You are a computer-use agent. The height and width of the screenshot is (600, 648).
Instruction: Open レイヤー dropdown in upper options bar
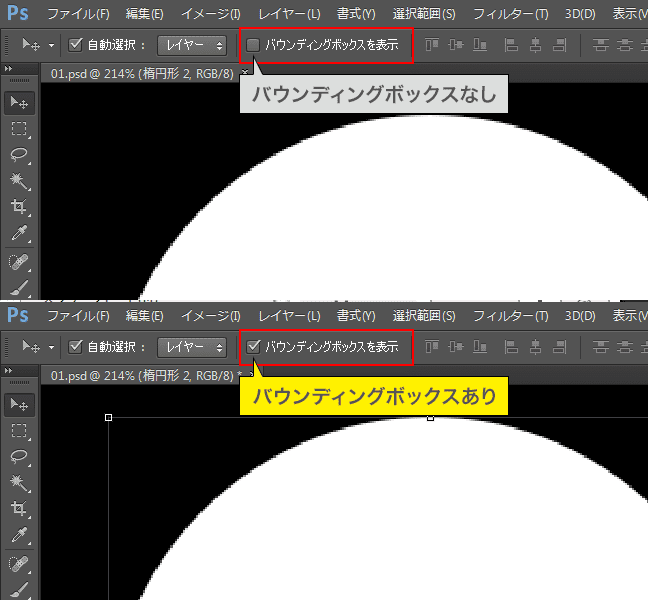click(x=192, y=45)
